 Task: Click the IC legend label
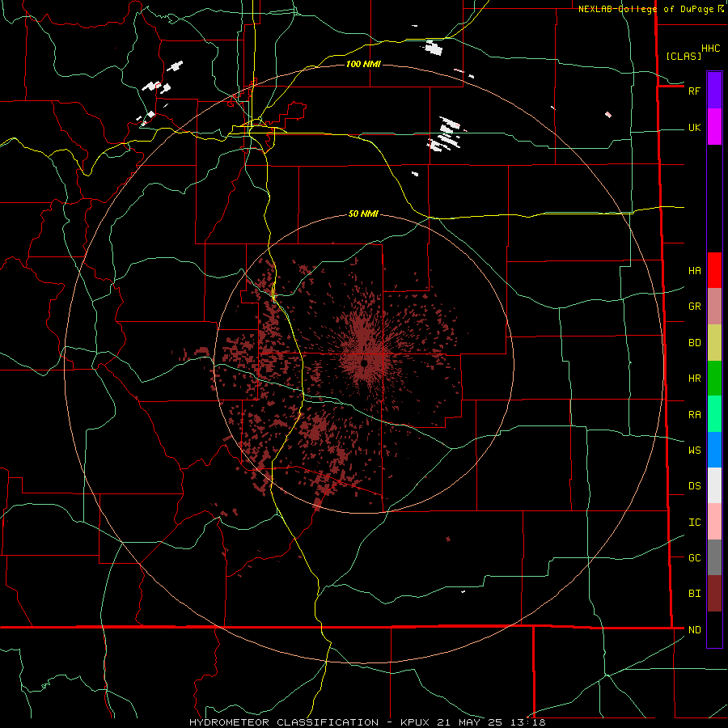pos(694,523)
